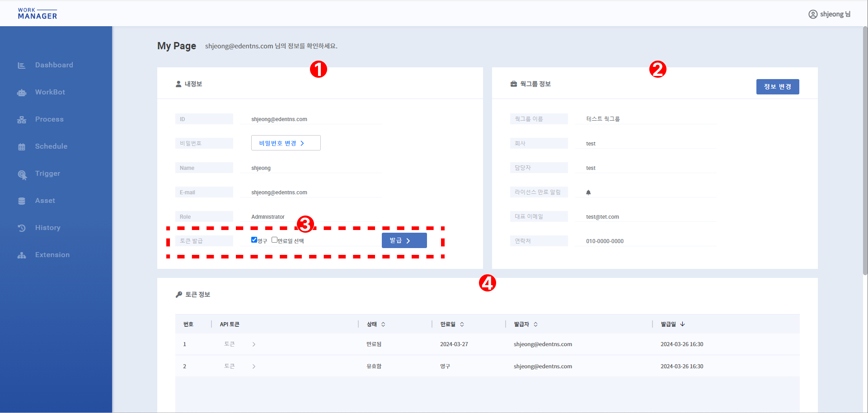Screen dimensions: 868x413
Task: Check the 만료일 선택 checkbox
Action: tap(274, 240)
